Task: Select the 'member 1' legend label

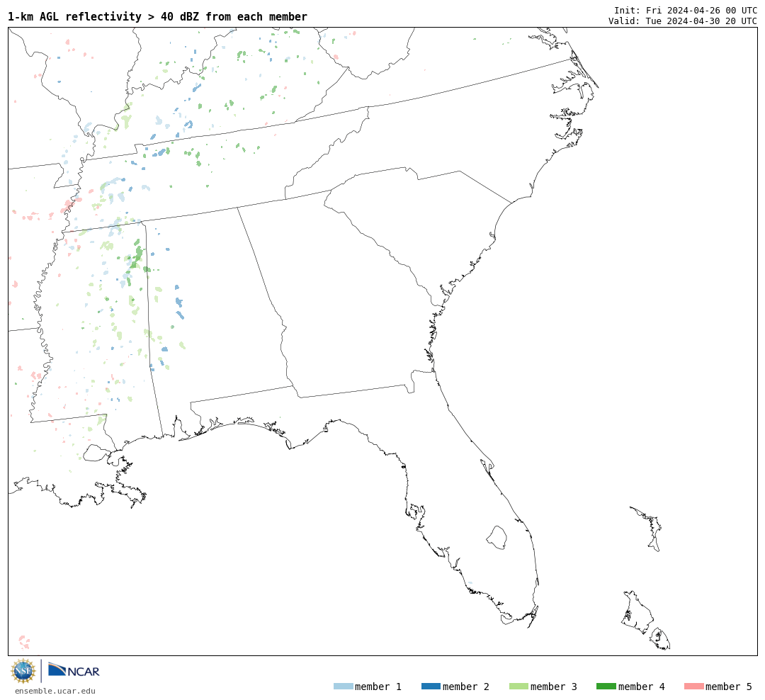Action: coord(378,687)
